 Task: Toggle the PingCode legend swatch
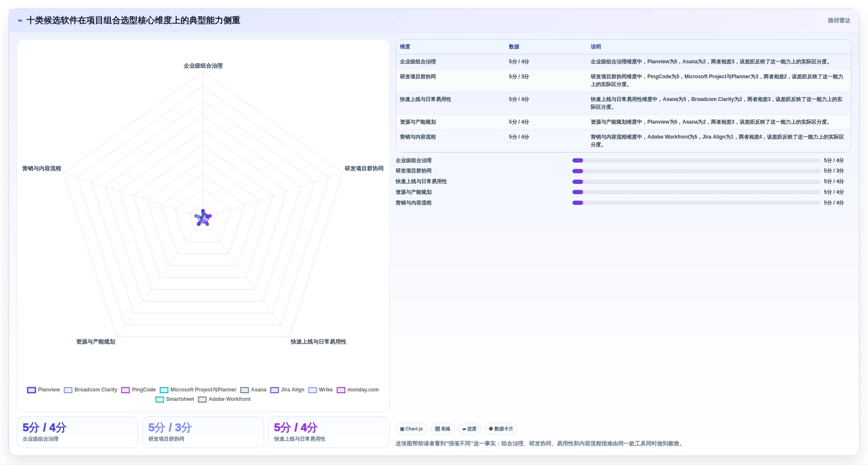(125, 390)
